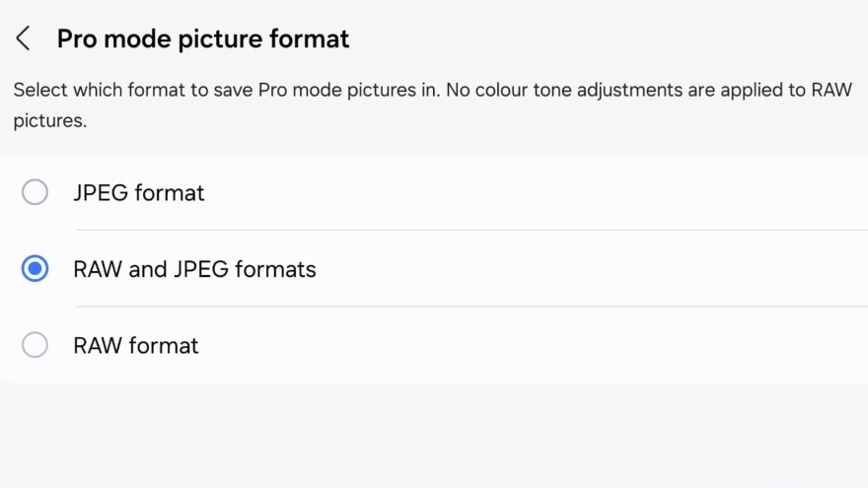This screenshot has height=488, width=868.
Task: Click the empty grey area below the options list
Action: 434,434
